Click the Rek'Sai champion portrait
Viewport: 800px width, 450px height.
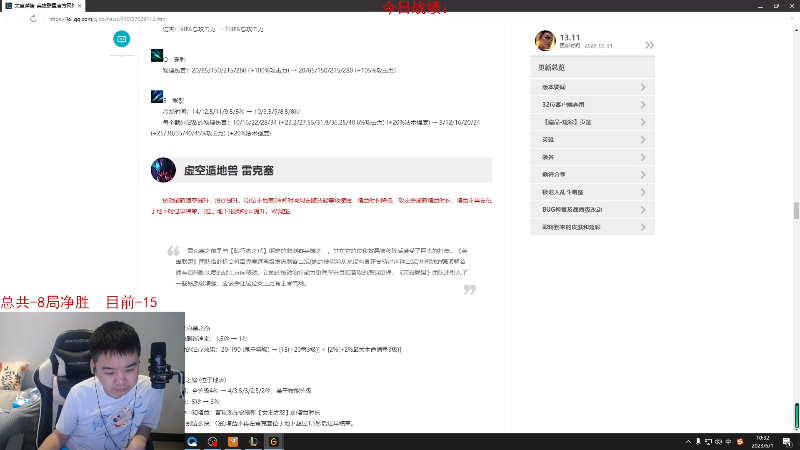coord(163,170)
